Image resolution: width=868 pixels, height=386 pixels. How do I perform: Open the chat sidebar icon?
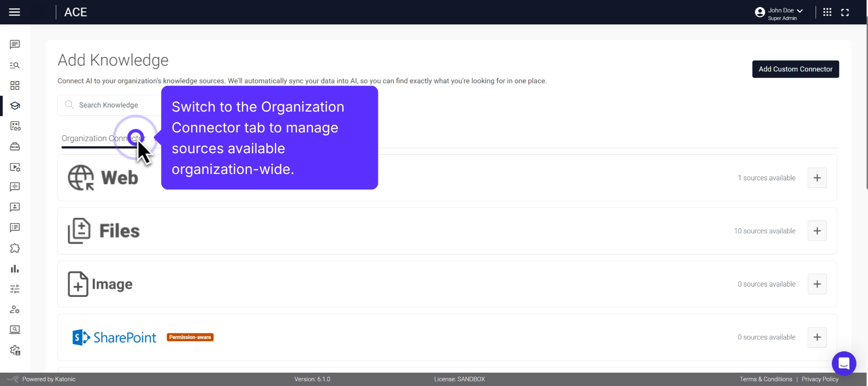pos(15,44)
